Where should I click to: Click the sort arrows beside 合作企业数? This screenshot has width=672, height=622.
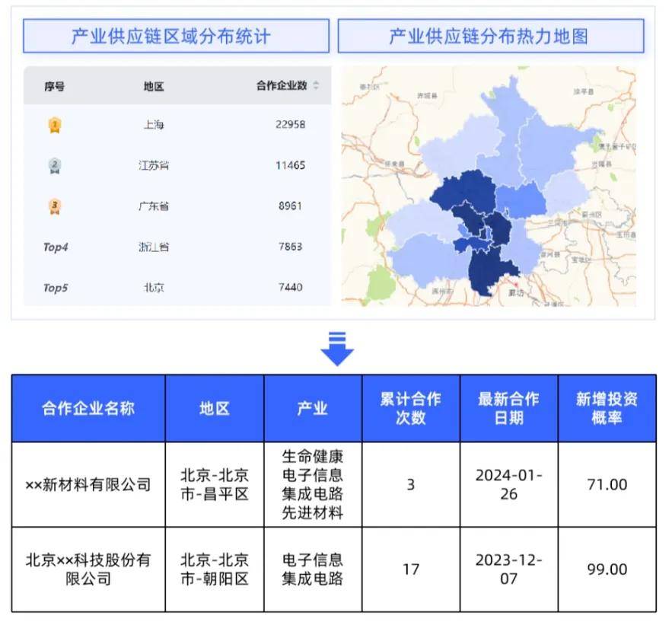316,85
